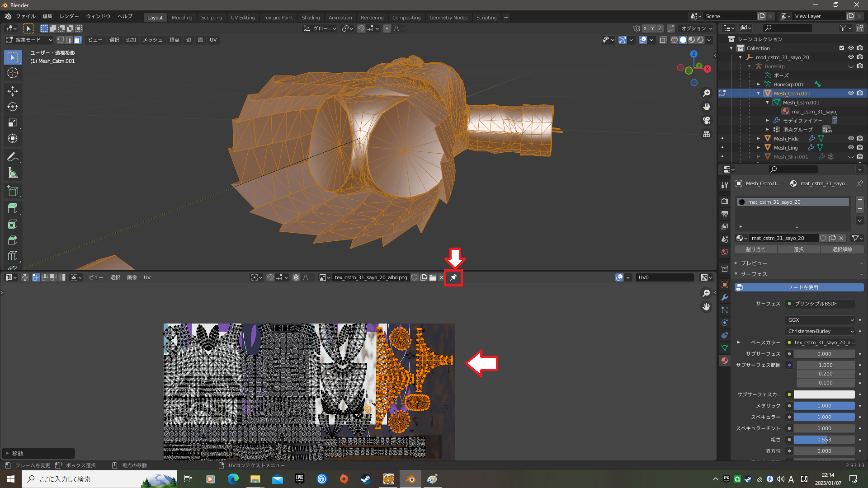Expand the プレビュー panel

[753, 263]
